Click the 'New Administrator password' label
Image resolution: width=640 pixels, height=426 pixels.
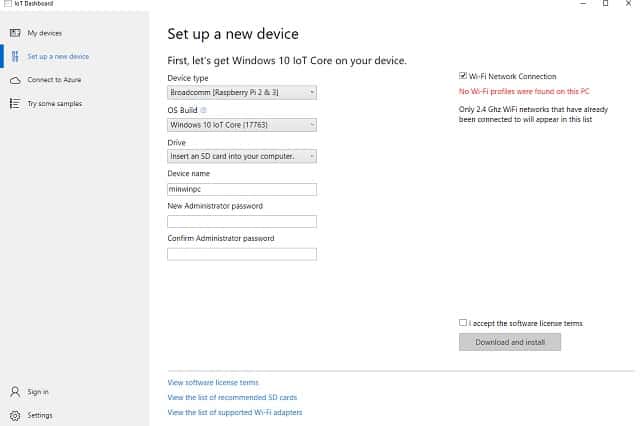pos(215,206)
